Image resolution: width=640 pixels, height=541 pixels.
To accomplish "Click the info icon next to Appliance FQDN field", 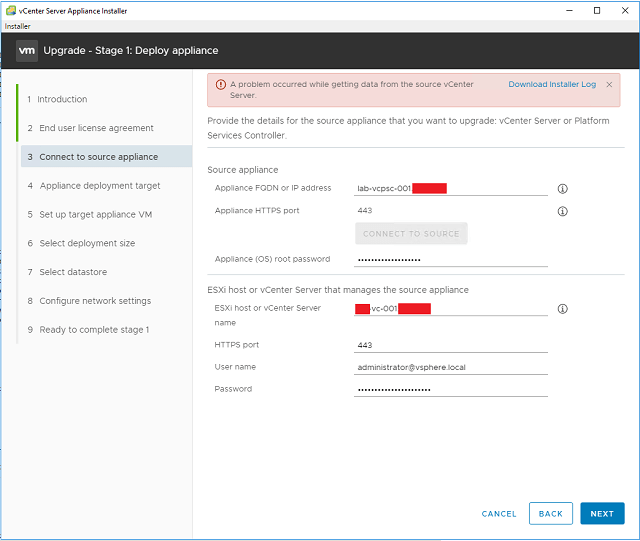I will pos(562,189).
